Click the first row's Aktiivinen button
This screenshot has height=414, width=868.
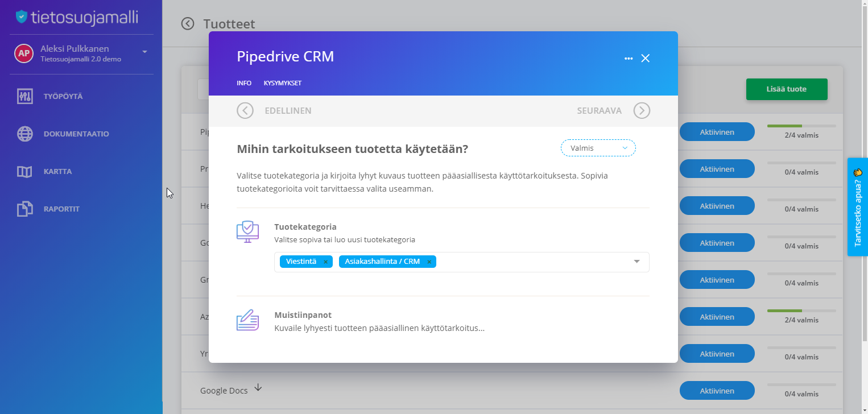click(717, 132)
